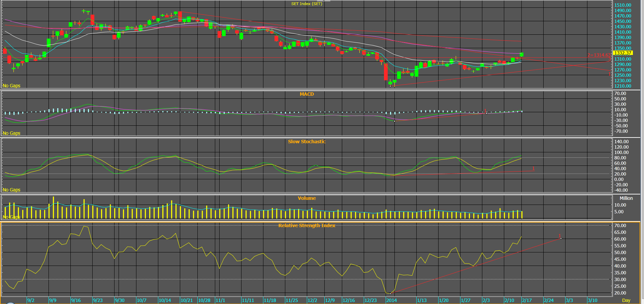
Task: Click the 2/17 date on time axis
Action: click(x=527, y=300)
